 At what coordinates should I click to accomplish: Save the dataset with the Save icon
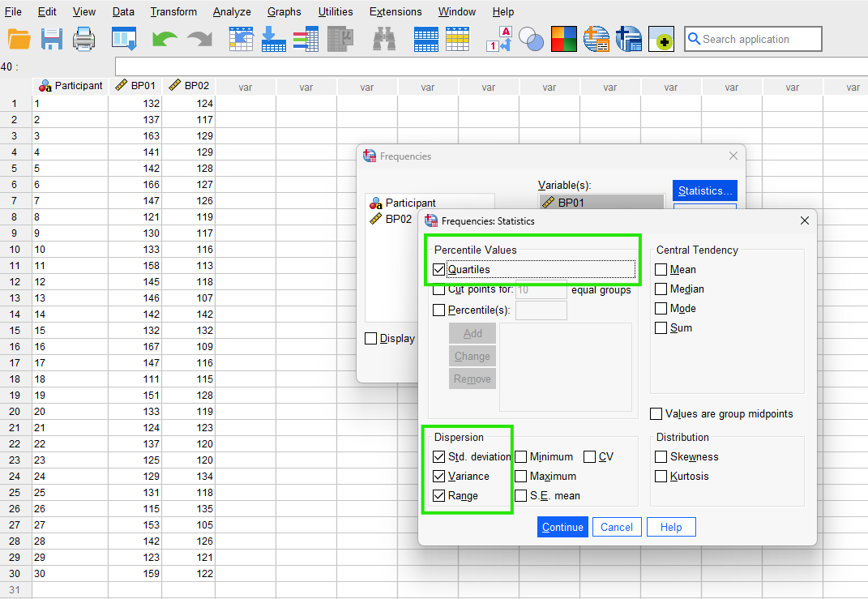[x=51, y=38]
